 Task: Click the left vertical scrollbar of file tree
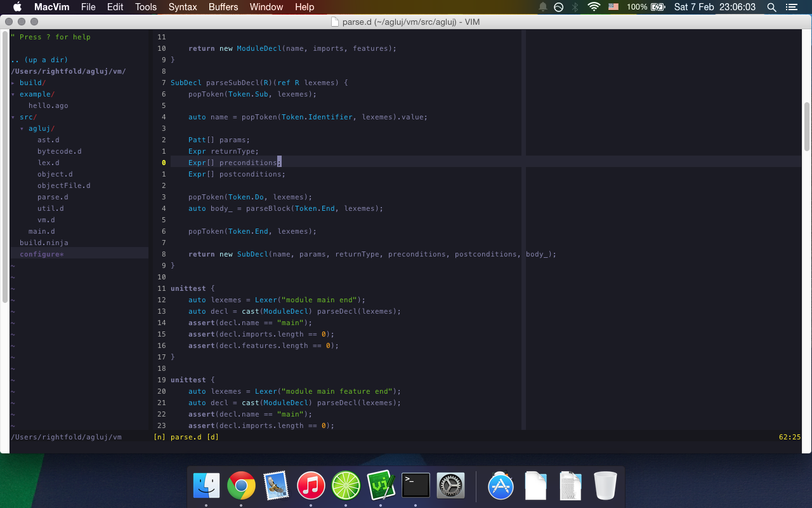4,166
